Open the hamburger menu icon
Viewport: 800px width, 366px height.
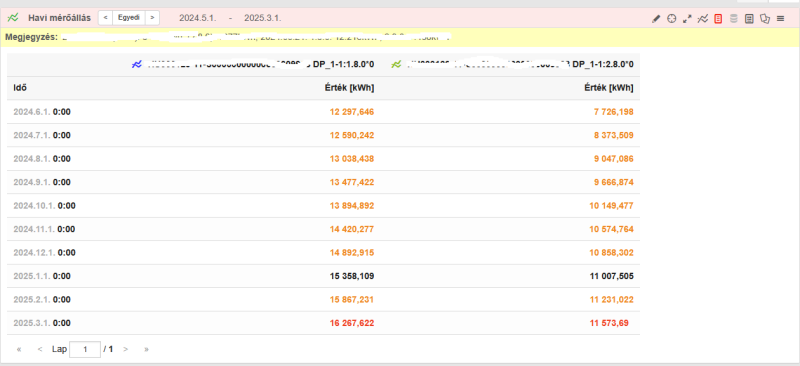pos(780,19)
